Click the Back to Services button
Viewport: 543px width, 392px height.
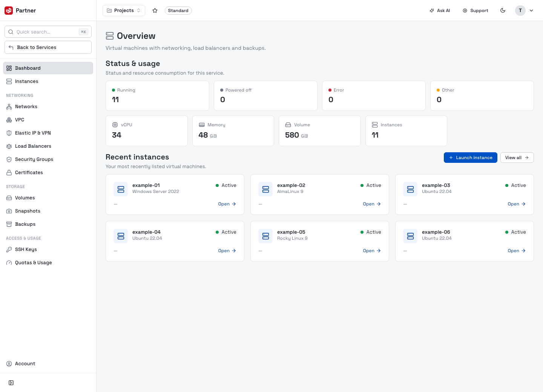pyautogui.click(x=48, y=47)
